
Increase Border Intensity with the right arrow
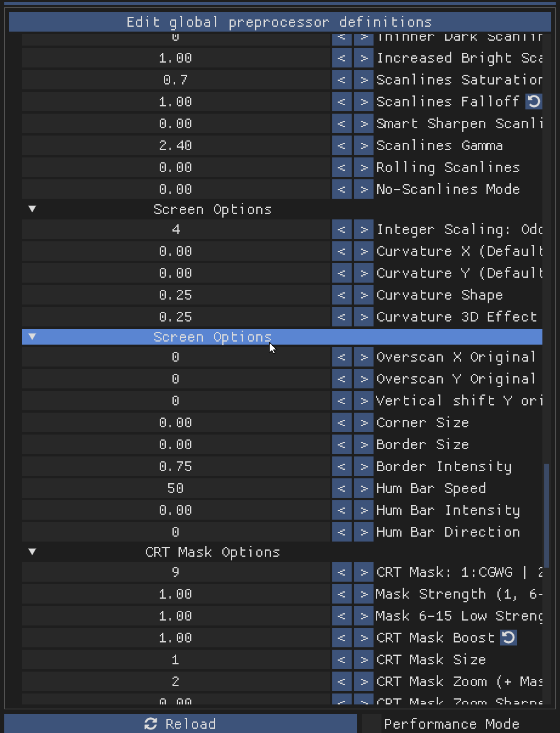364,466
